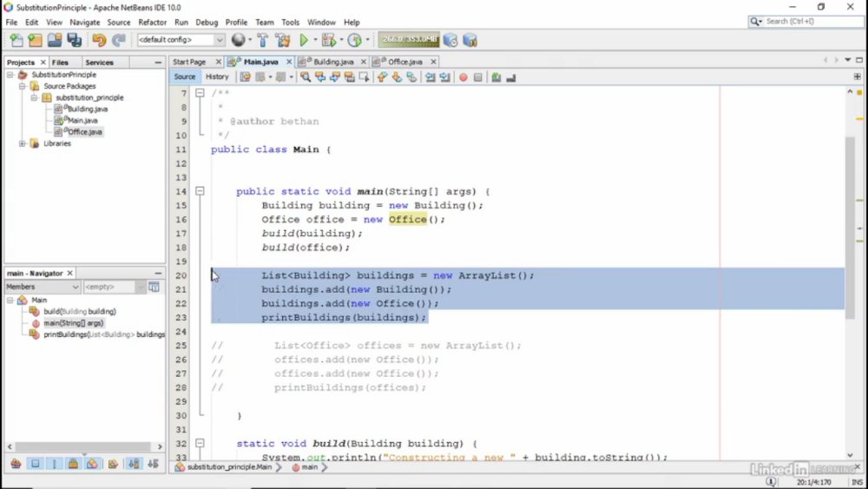This screenshot has width=868, height=489.
Task: Click the Shift Line Left icon
Action: (x=431, y=77)
